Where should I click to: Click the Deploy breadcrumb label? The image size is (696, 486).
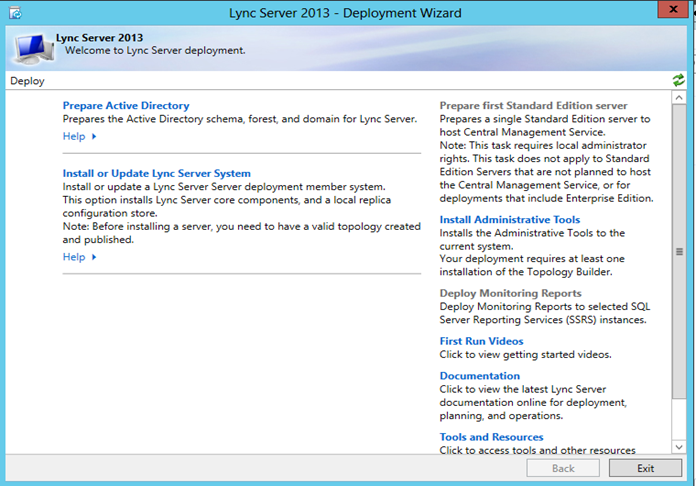(x=27, y=81)
